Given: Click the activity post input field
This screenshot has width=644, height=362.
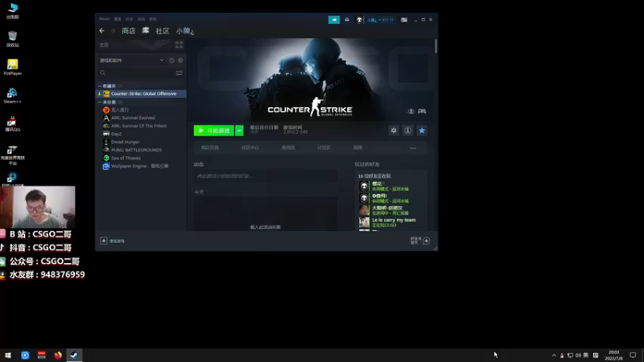Looking at the screenshot, I should tap(266, 176).
